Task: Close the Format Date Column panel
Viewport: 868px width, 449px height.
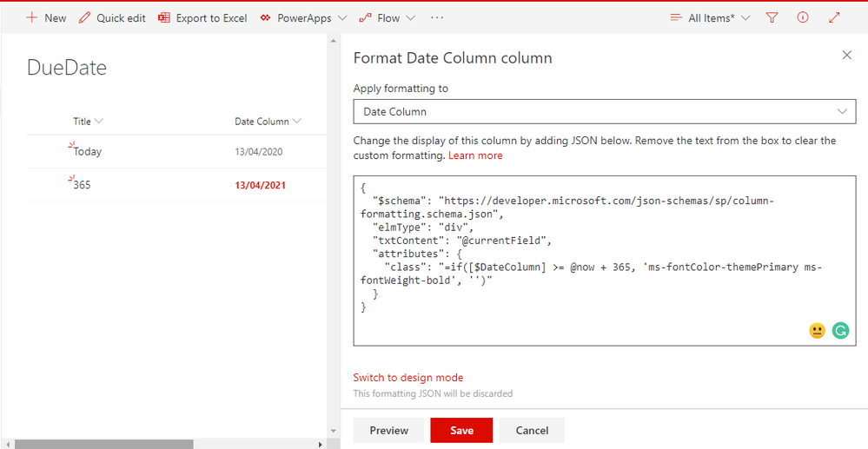Action: 846,55
